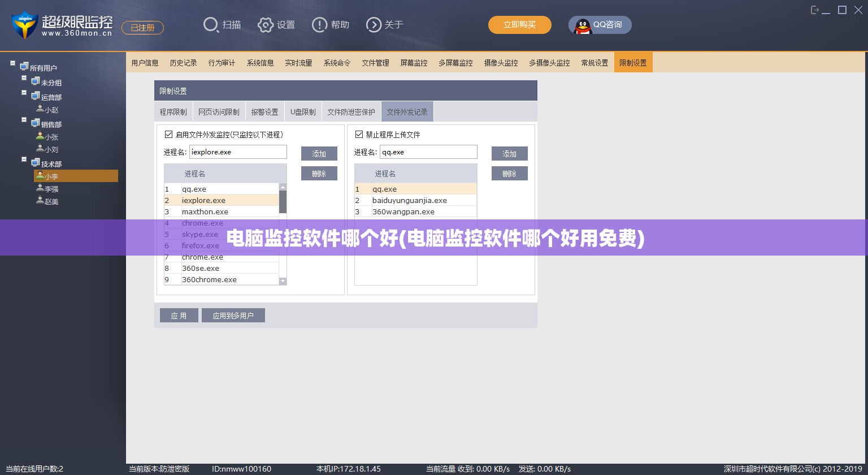Click user icon beside 小刘
The height and width of the screenshot is (475, 868).
click(x=40, y=149)
